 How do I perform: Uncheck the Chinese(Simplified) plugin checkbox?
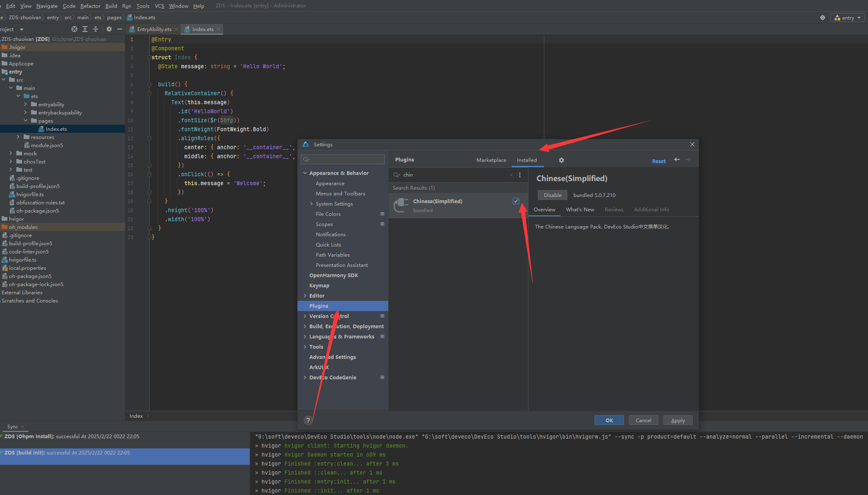[x=516, y=201]
